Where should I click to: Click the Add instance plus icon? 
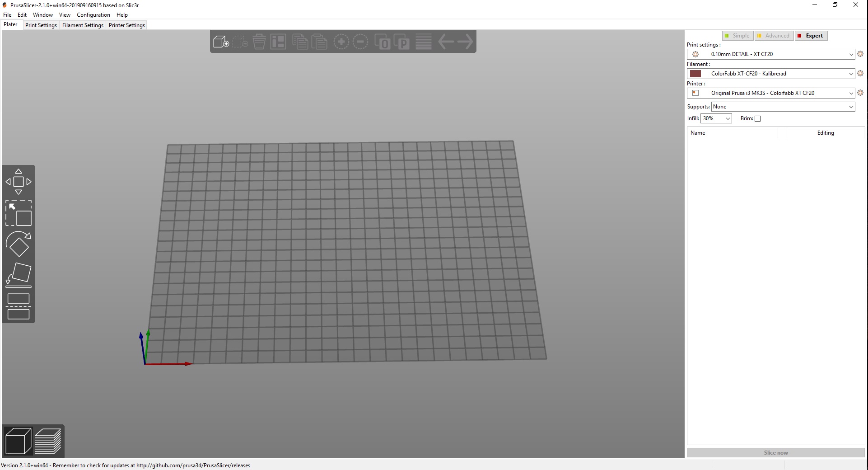point(341,42)
